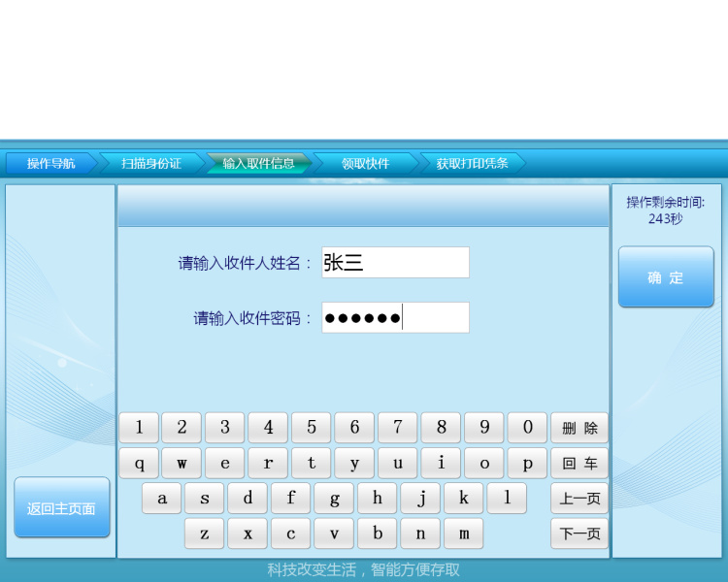The image size is (728, 582).
Task: Tap the letter u key
Action: [398, 464]
